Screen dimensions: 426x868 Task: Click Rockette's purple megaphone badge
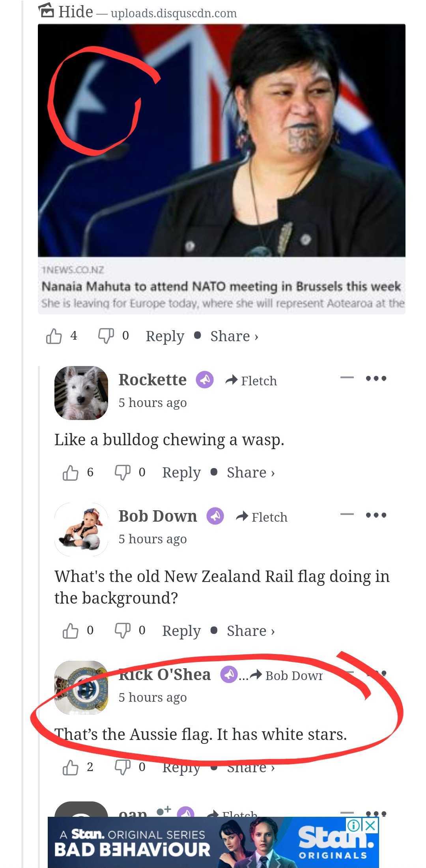pyautogui.click(x=205, y=380)
